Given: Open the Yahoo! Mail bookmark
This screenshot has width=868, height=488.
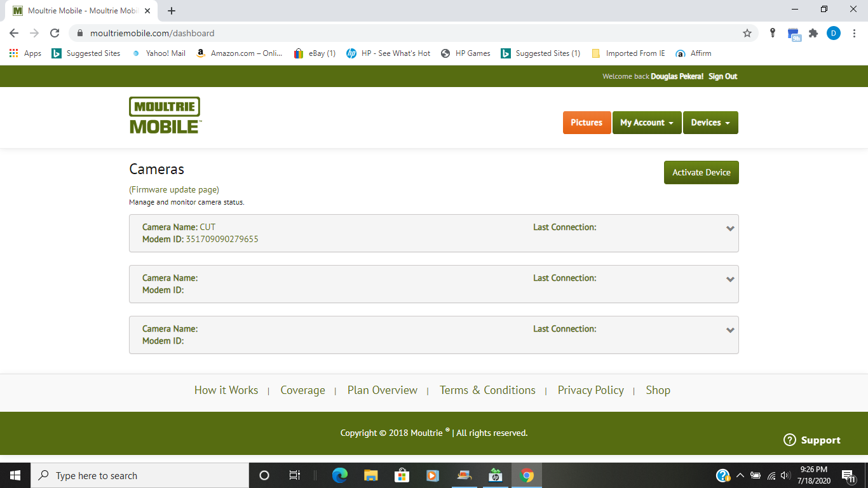Looking at the screenshot, I should pos(159,53).
